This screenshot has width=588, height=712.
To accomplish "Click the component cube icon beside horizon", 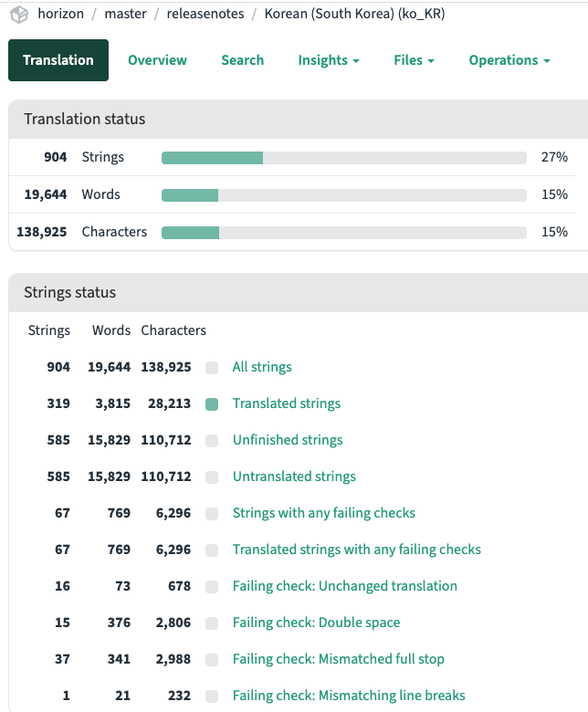I will pyautogui.click(x=19, y=16).
